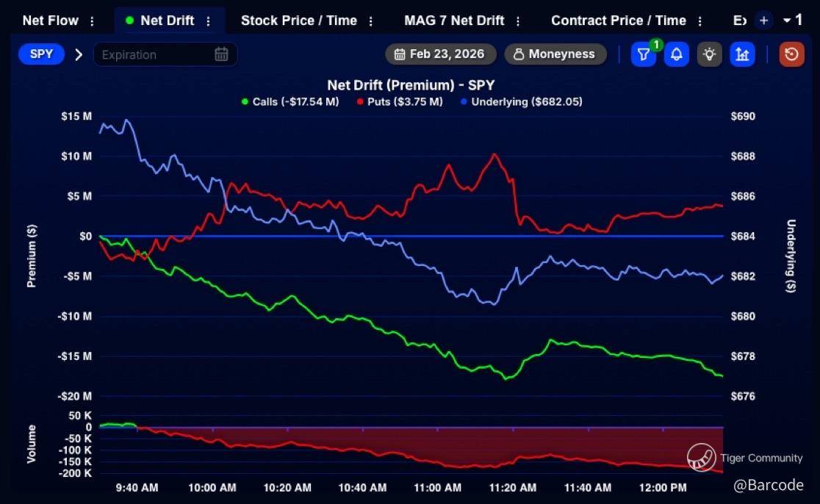This screenshot has height=504, width=820.
Task: Click the $676 underlying axis label
Action: (x=743, y=396)
